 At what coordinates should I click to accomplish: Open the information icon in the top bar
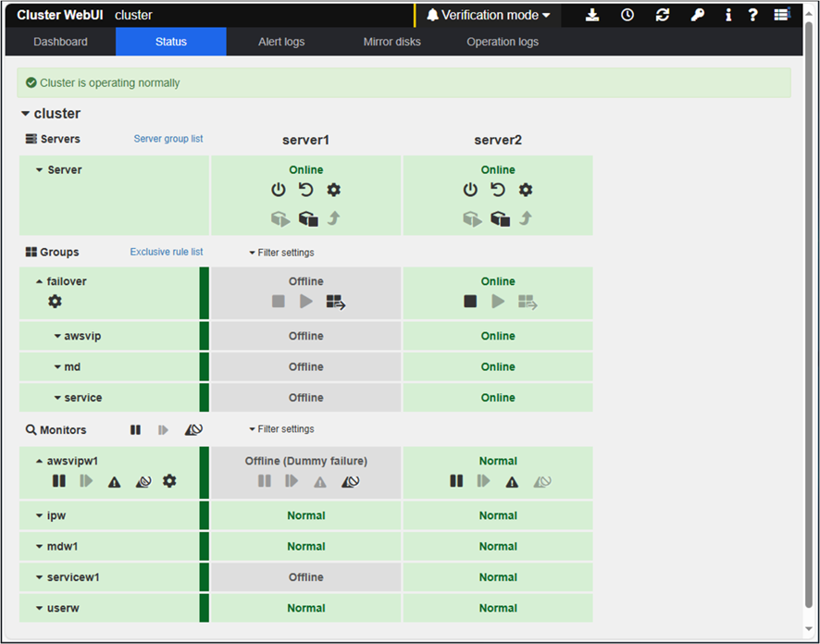pyautogui.click(x=728, y=15)
